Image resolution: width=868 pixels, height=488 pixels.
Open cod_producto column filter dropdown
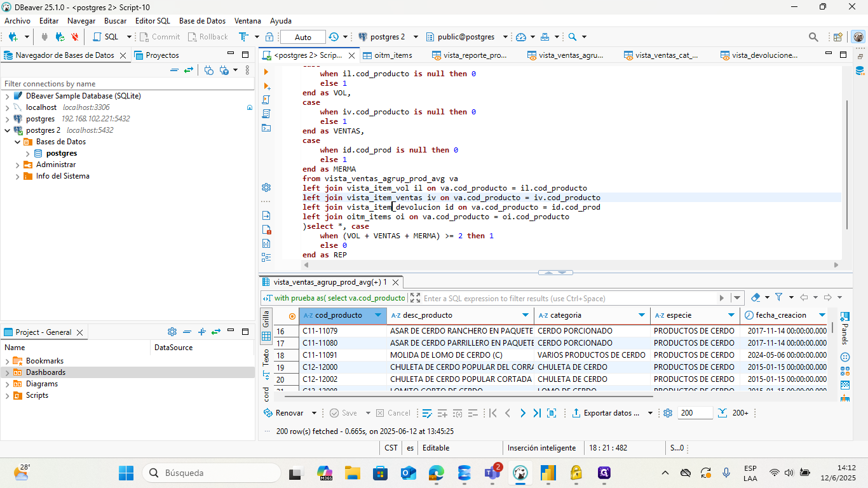[379, 315]
